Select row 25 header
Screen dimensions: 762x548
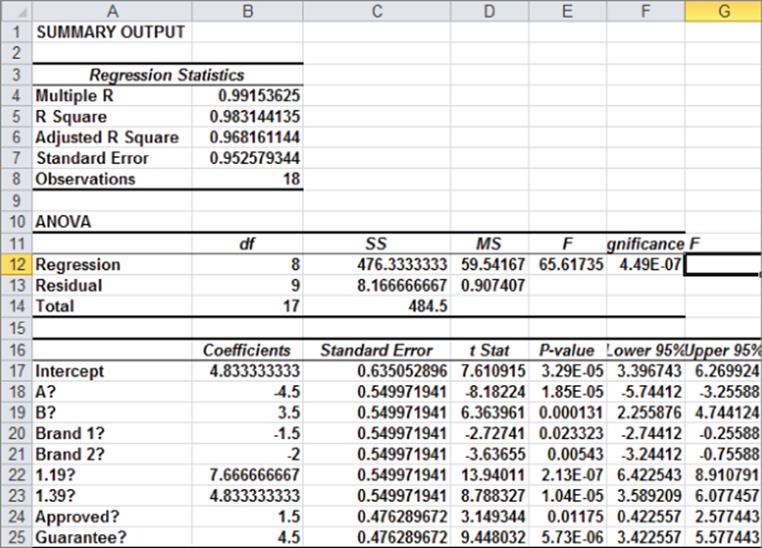click(x=17, y=537)
